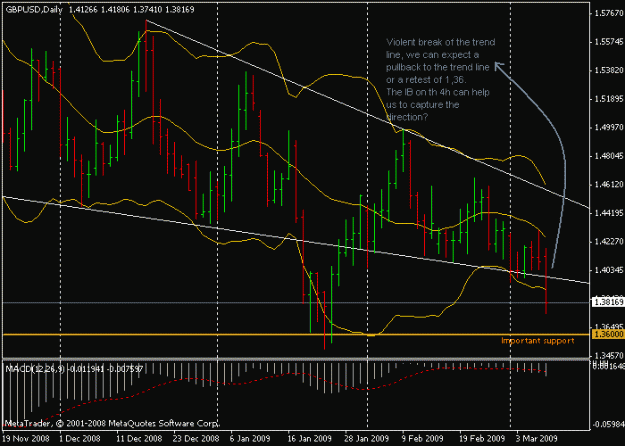Click the 9 Feb 2009 date label

422,438
